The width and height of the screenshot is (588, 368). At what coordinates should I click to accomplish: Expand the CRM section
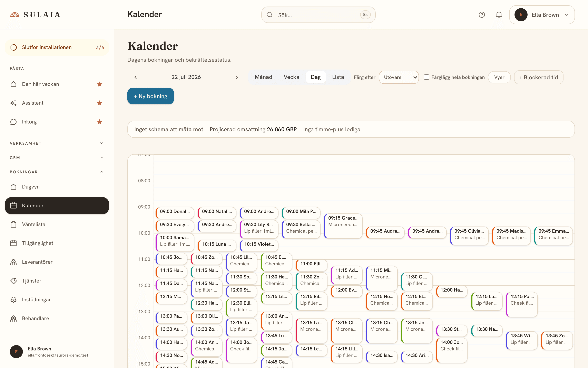57,157
